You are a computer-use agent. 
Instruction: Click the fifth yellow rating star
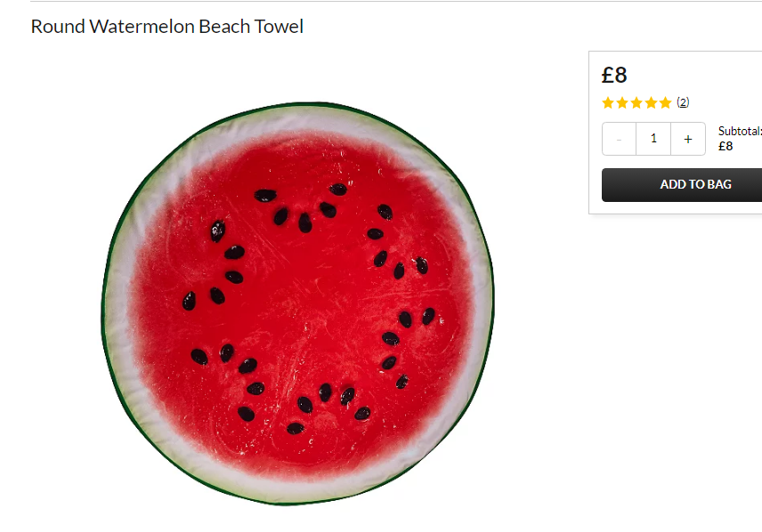665,102
